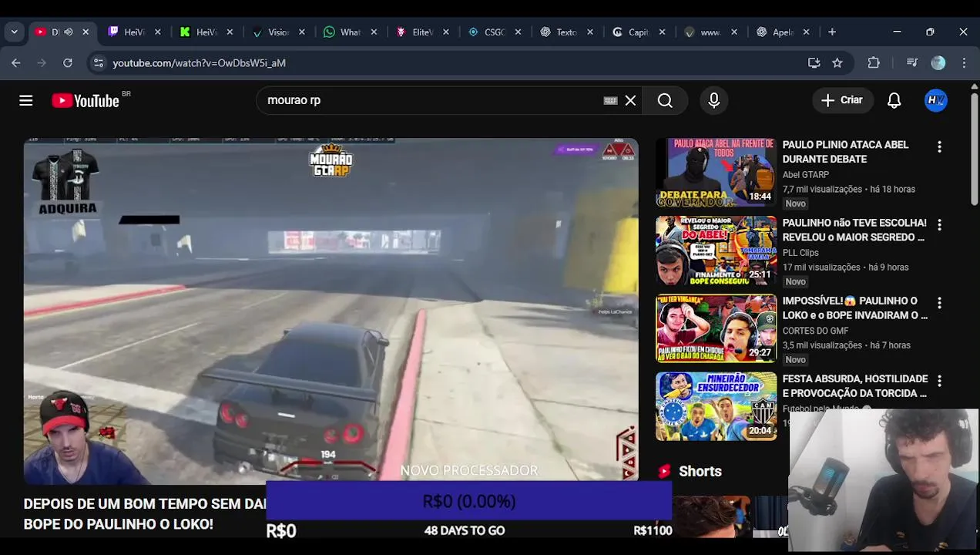Image resolution: width=980 pixels, height=555 pixels.
Task: Open YouTube notifications bell
Action: coord(894,100)
